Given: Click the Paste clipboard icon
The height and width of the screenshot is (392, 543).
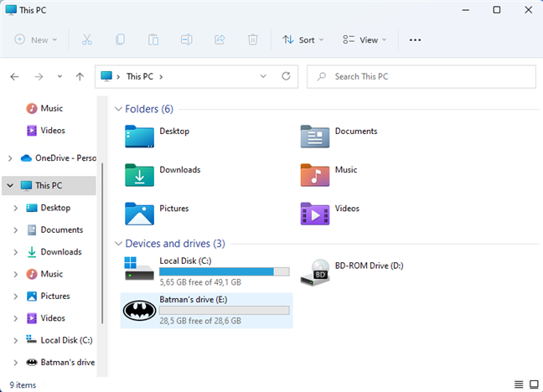Looking at the screenshot, I should pos(153,40).
